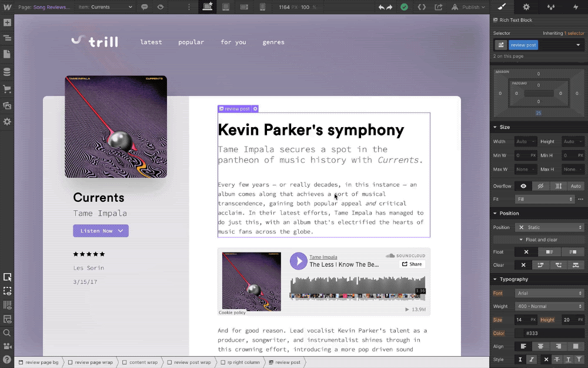
Task: Open the Navigator panel
Action: point(7,38)
